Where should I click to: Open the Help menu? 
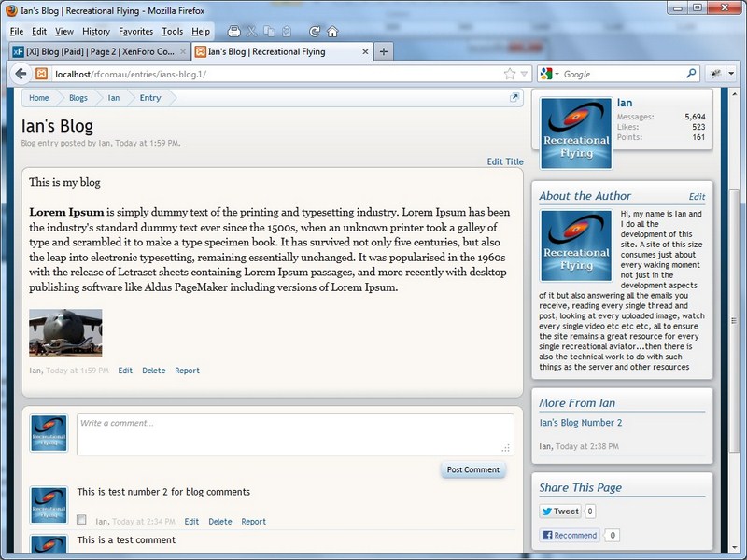(201, 32)
